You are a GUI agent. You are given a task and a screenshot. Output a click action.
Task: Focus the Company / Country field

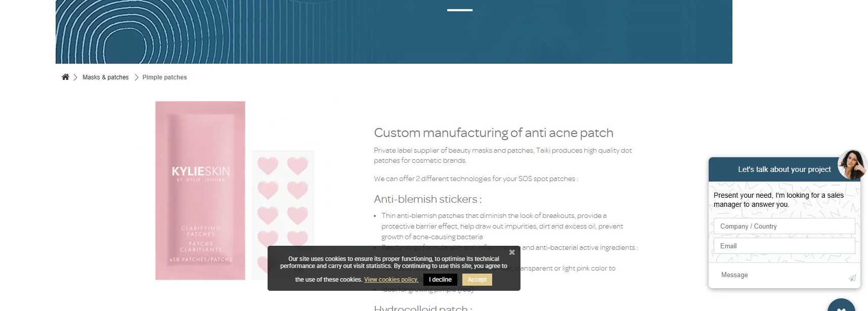784,226
